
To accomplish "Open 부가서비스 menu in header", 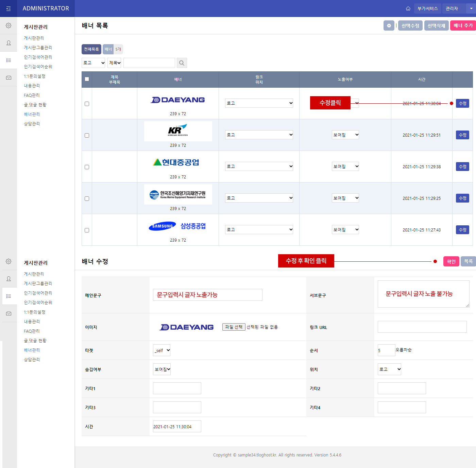I will 427,8.
